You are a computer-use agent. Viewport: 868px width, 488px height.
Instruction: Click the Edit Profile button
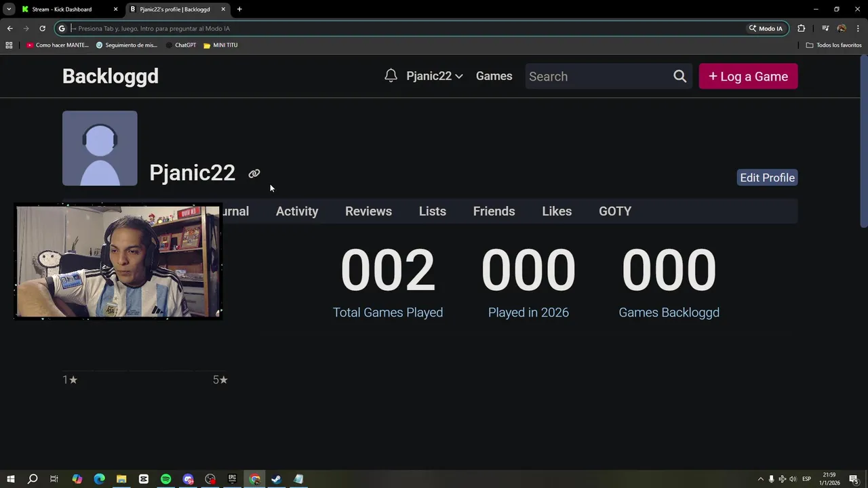point(767,178)
